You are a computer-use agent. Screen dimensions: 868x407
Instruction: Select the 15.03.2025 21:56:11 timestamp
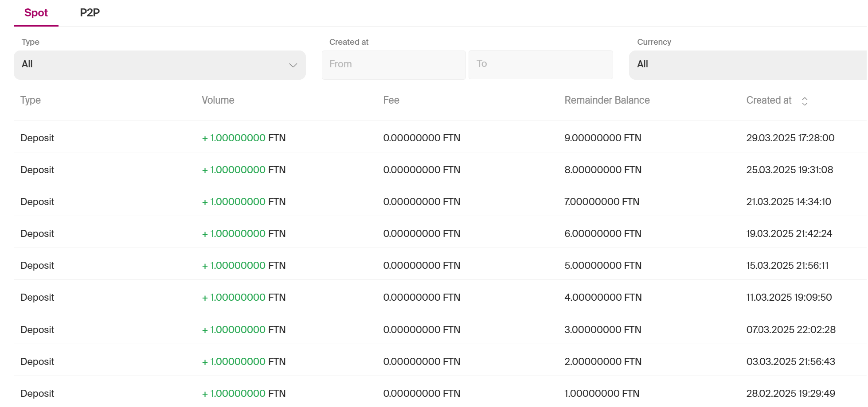pyautogui.click(x=787, y=266)
